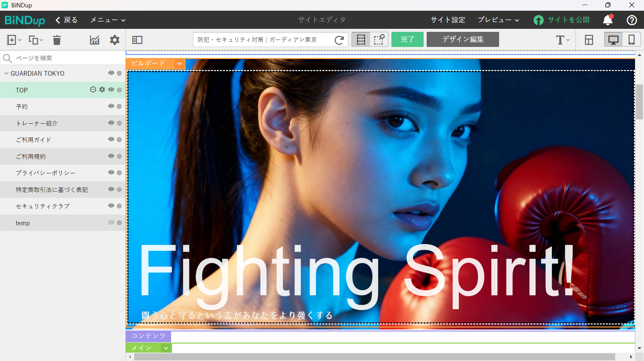The image size is (644, 361).
Task: Toggle visibility of the 予約 page
Action: point(111,106)
